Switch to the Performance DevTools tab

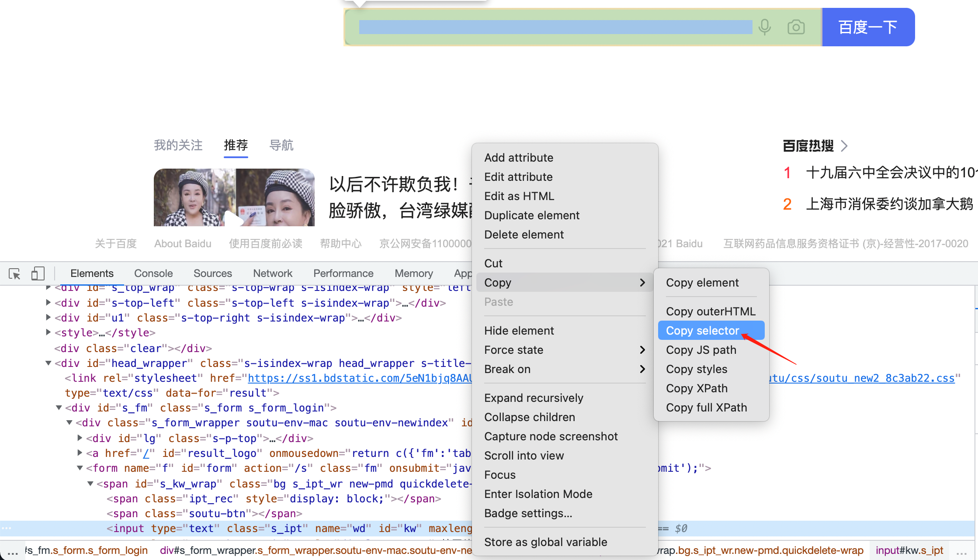pos(343,273)
